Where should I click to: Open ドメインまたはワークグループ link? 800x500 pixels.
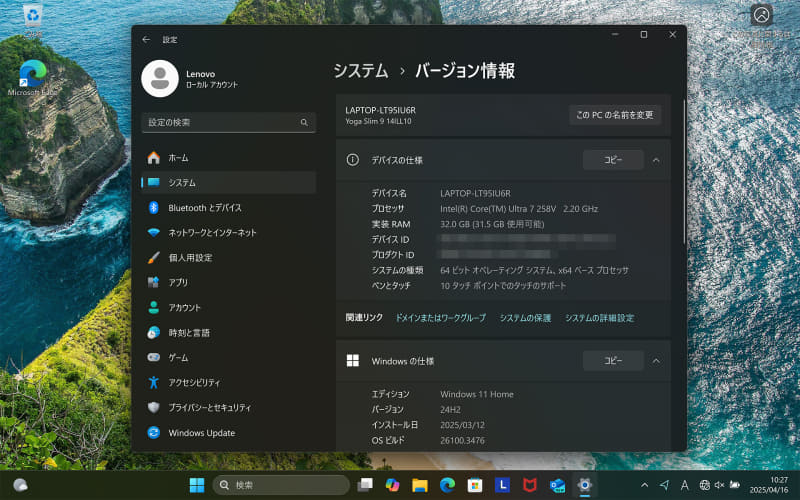[x=441, y=318]
